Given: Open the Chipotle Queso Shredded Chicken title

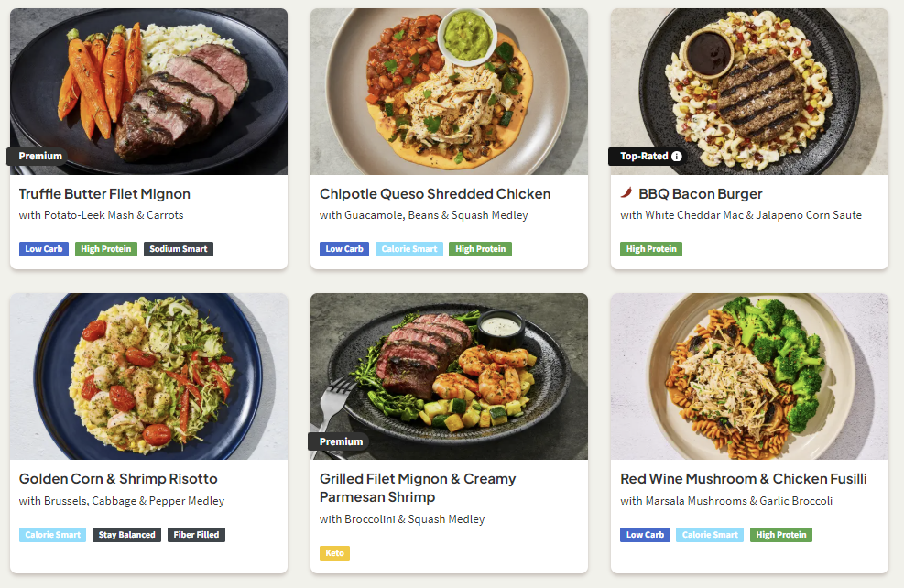Looking at the screenshot, I should [435, 194].
